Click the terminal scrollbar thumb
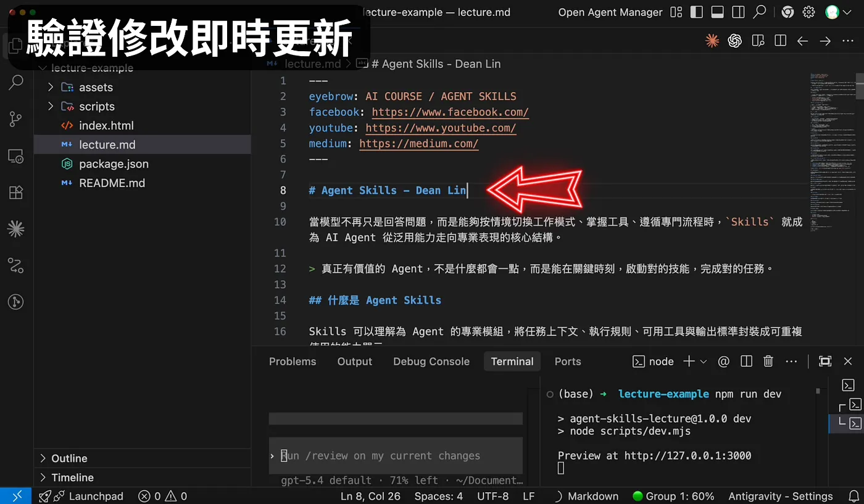864x504 pixels. pyautogui.click(x=818, y=391)
